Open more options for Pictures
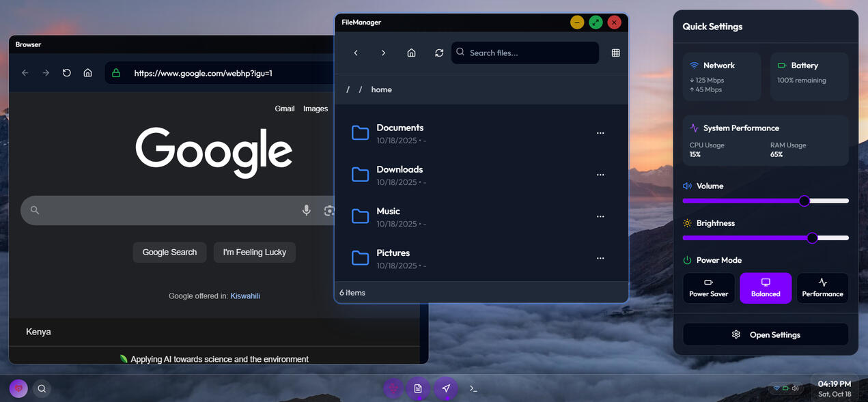Screen dimensions: 868x402 tap(600, 258)
